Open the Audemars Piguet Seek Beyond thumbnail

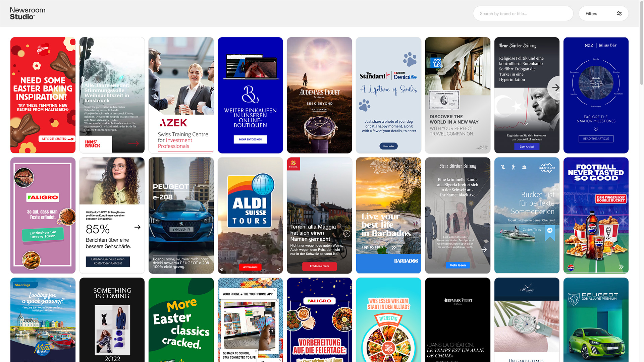[319, 95]
